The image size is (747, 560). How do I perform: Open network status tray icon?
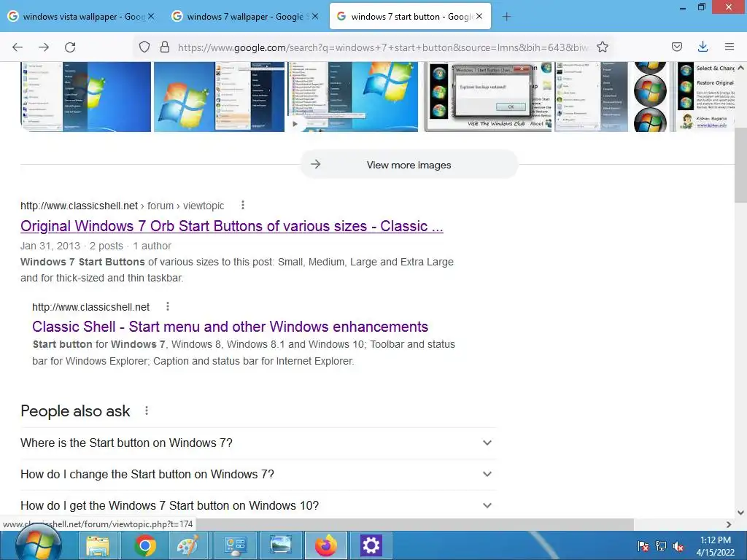click(661, 546)
